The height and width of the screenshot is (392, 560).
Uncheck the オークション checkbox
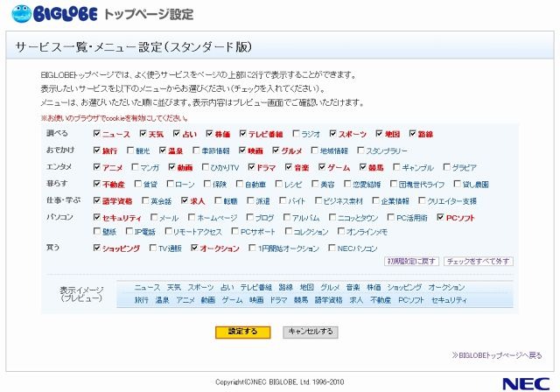pyautogui.click(x=194, y=248)
